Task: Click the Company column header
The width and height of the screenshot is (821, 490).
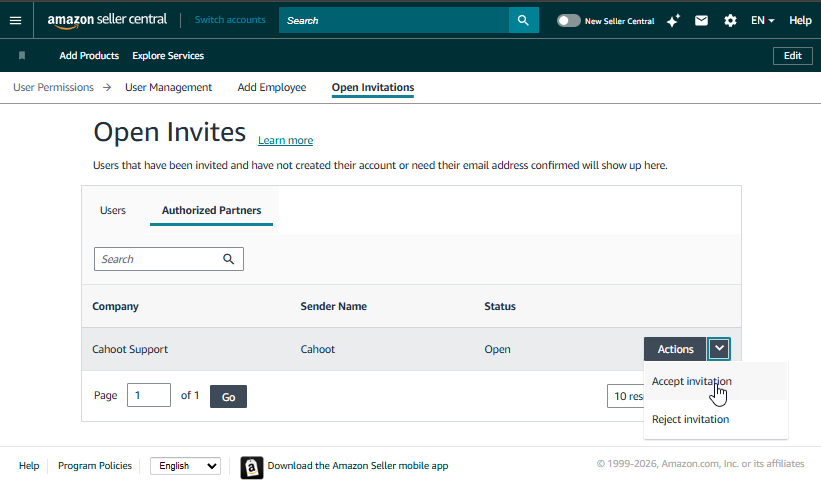Action: 115,306
